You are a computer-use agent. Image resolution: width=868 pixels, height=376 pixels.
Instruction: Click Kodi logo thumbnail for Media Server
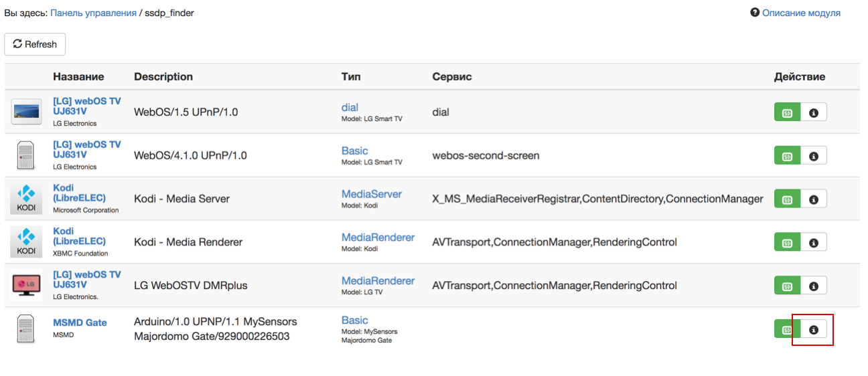26,199
